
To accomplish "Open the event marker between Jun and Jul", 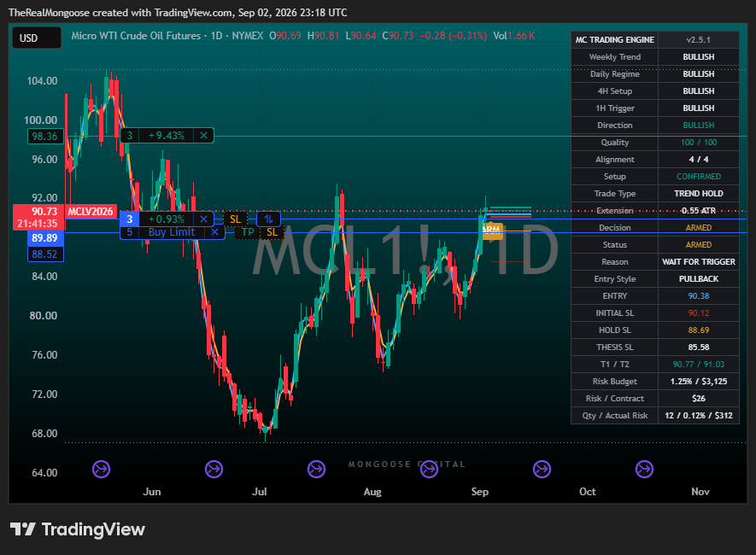I will [214, 469].
